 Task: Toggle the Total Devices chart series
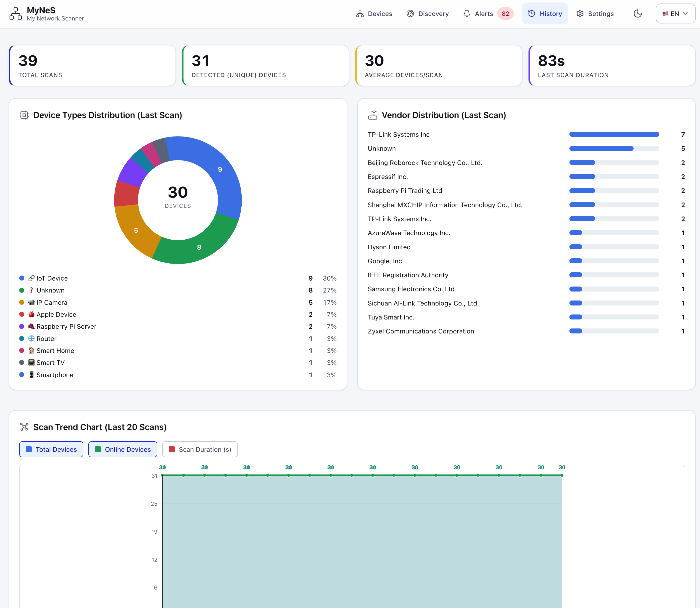pos(51,449)
